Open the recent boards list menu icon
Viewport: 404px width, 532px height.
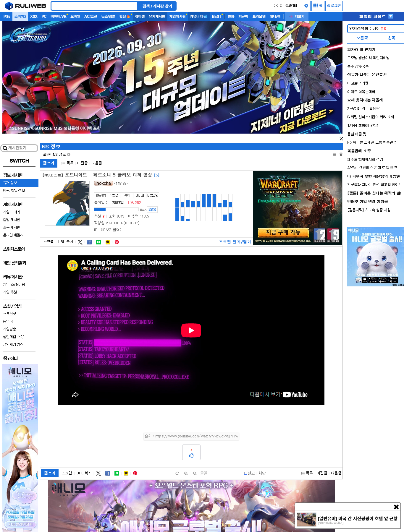point(334,154)
